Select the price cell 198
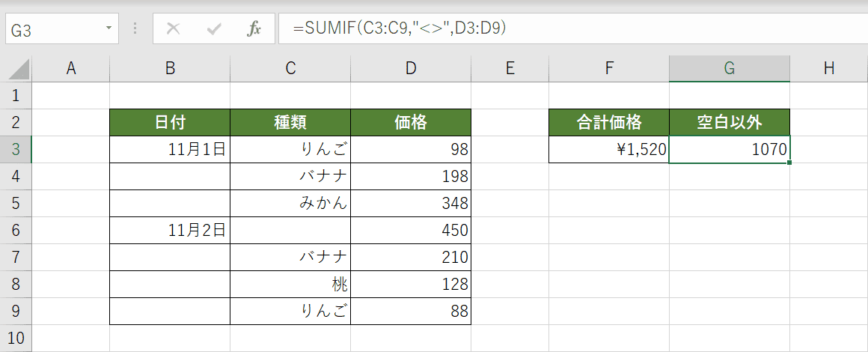The width and height of the screenshot is (868, 352). [x=411, y=176]
